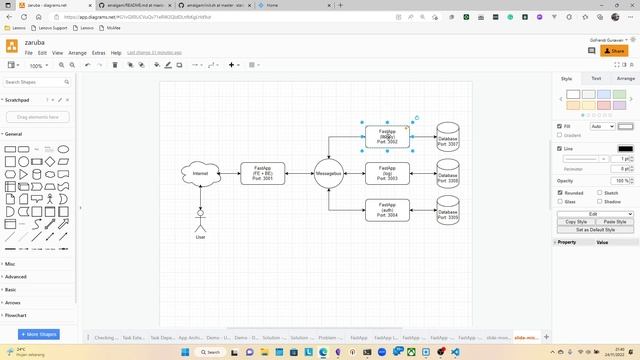Choose the cloud shape in General
The width and height of the screenshot is (640, 360).
[x=50, y=174]
